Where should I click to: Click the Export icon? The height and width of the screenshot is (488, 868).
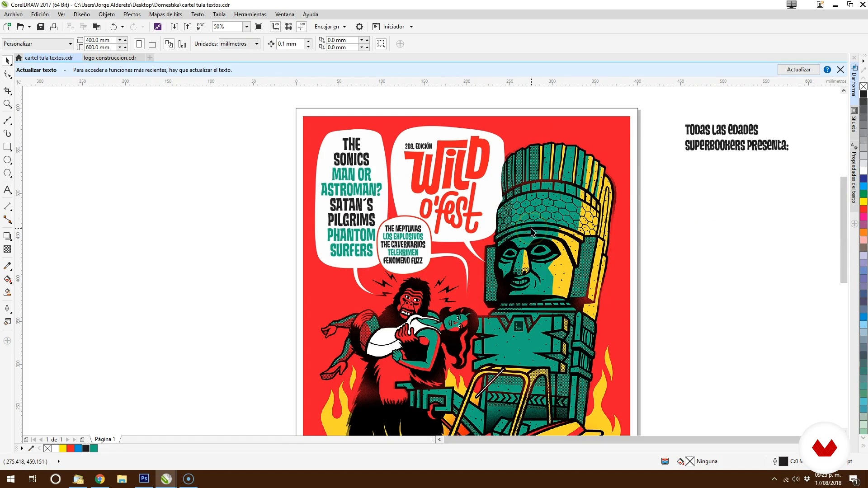click(x=188, y=27)
